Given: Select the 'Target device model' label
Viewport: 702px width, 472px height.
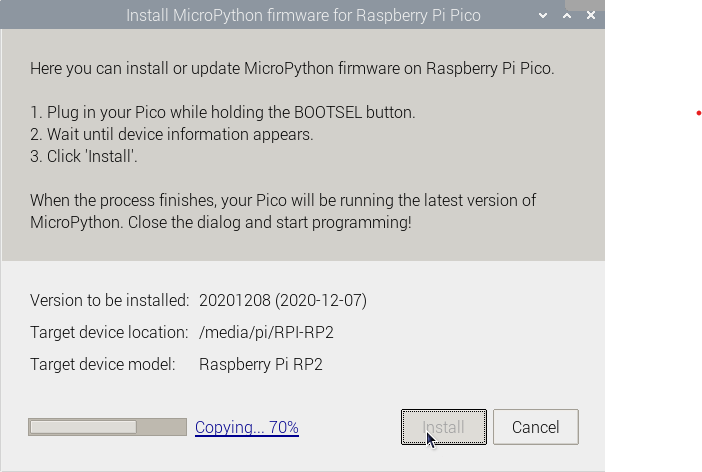Looking at the screenshot, I should pyautogui.click(x=103, y=364).
